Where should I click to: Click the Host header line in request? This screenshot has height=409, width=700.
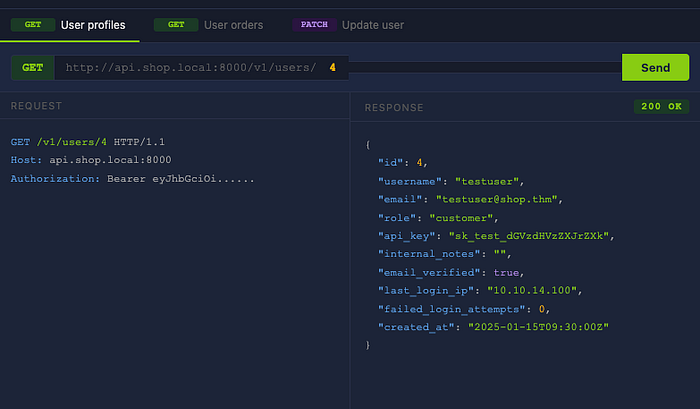click(91, 160)
